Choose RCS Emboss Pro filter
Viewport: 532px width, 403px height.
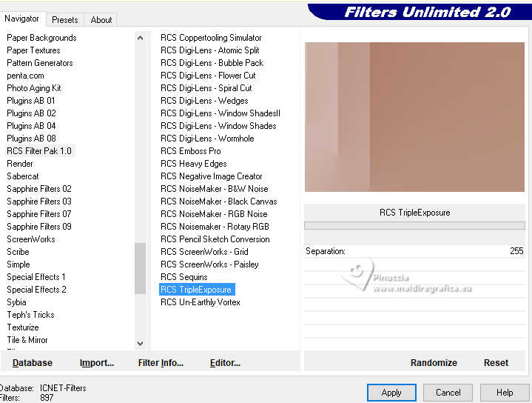190,151
